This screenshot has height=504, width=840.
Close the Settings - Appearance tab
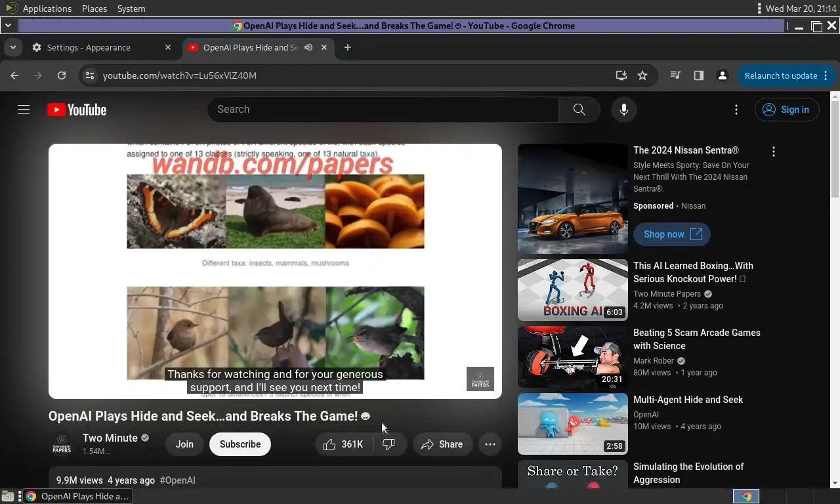[168, 47]
